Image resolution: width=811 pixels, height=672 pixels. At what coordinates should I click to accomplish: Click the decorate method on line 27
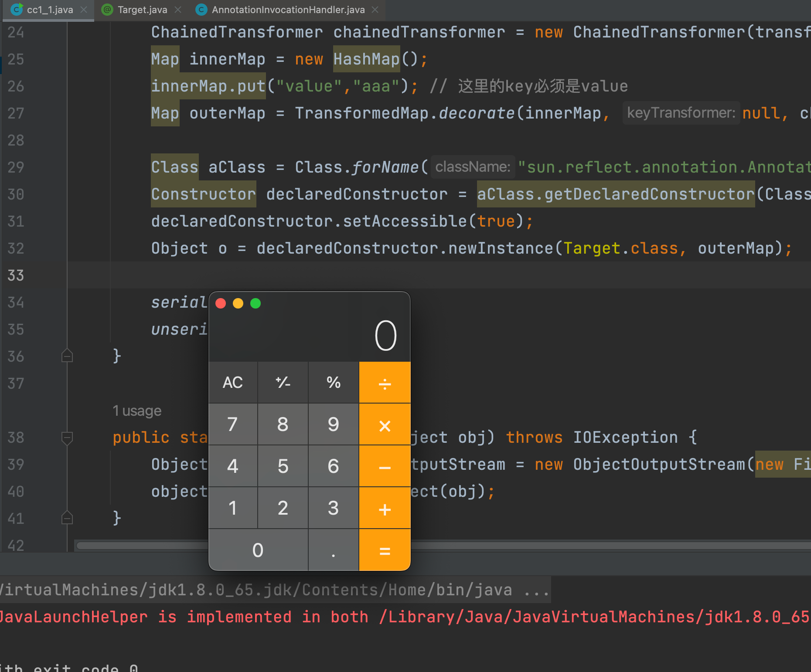click(x=477, y=113)
